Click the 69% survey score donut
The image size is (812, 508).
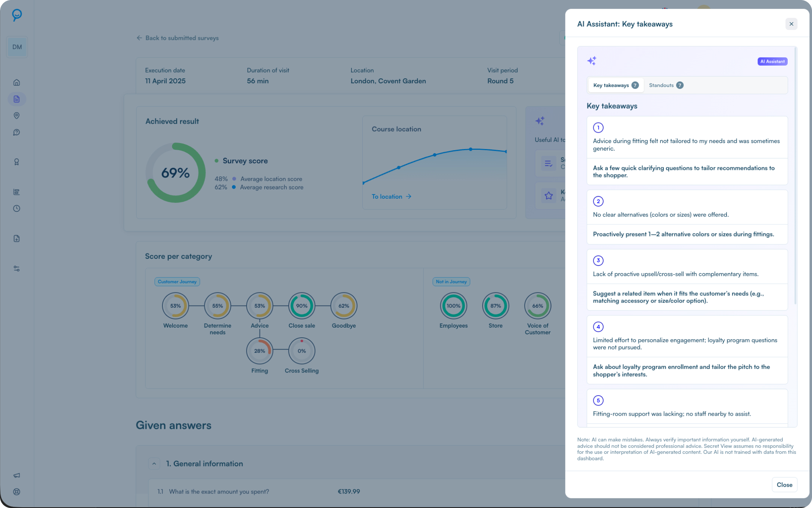176,173
